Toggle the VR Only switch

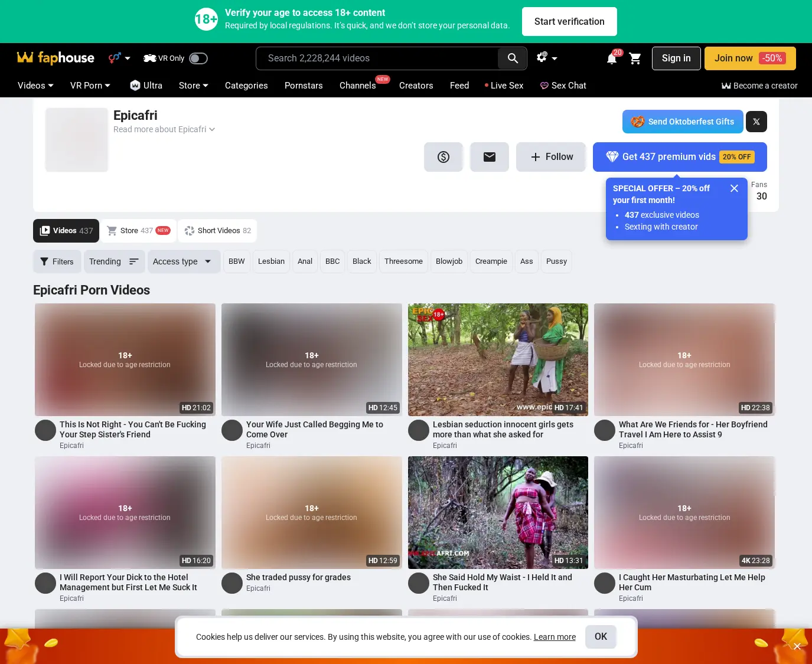198,58
